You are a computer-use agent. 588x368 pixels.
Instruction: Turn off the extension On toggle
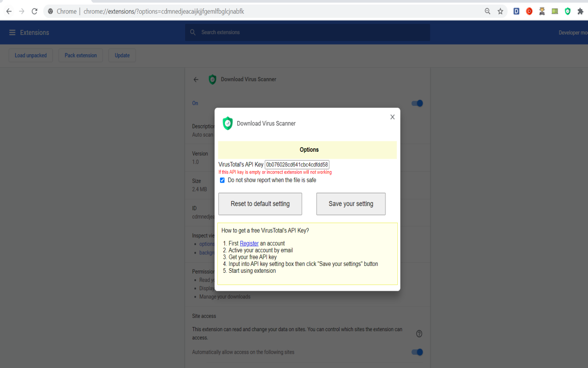pos(417,103)
